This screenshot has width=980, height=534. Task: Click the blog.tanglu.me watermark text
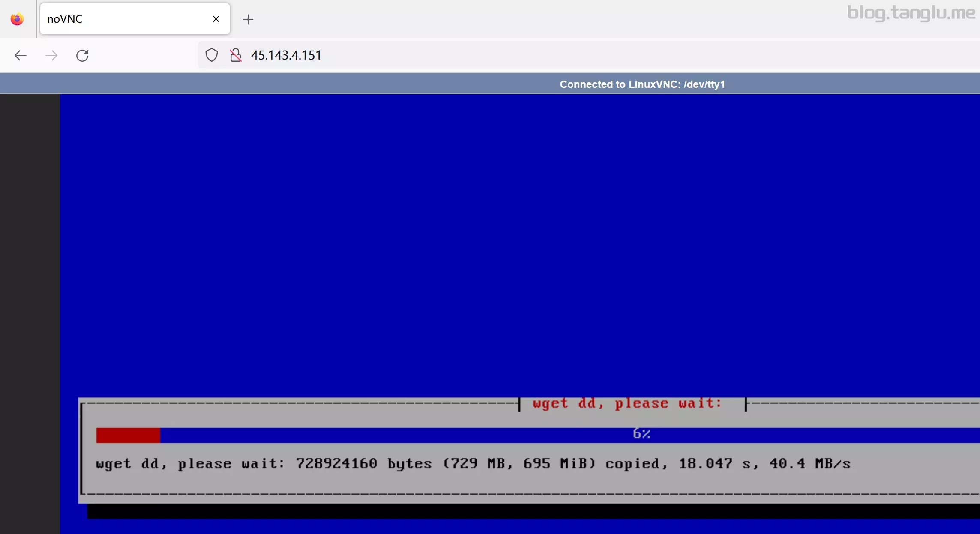pos(911,13)
